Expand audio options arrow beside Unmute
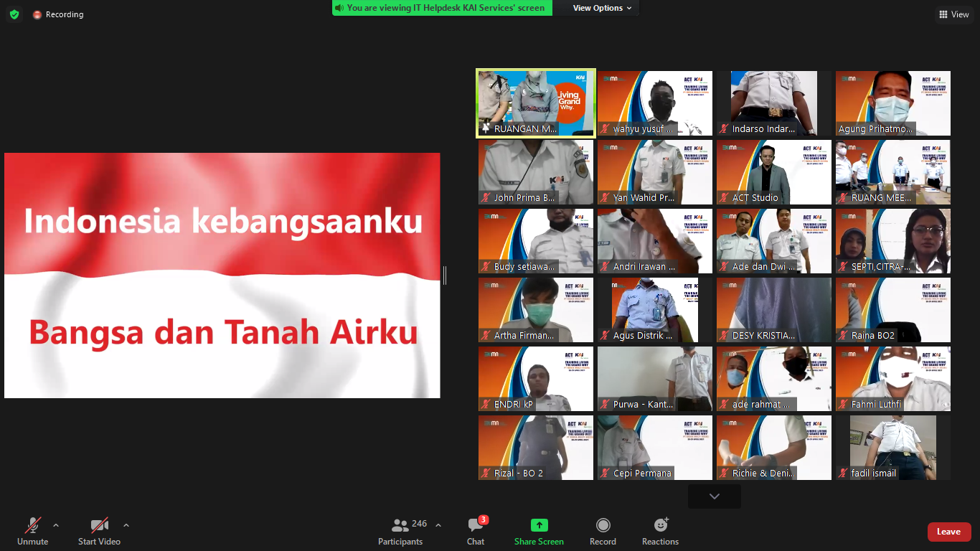980x551 pixels. point(56,525)
